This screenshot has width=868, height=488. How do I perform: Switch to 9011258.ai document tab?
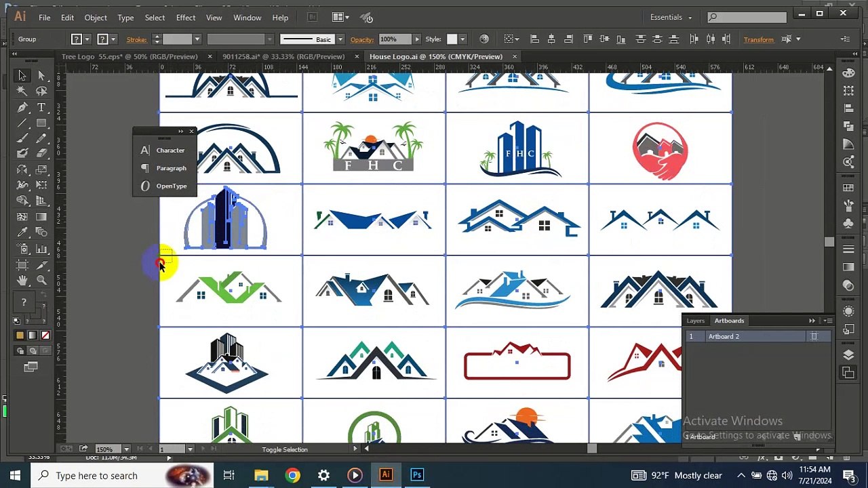283,57
